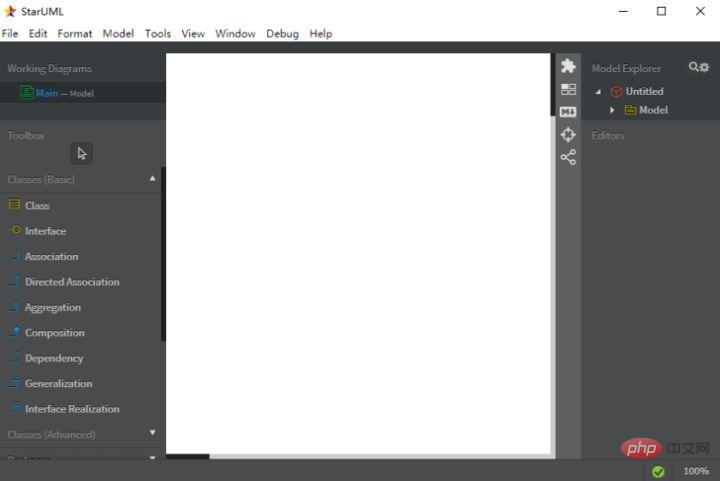The height and width of the screenshot is (481, 720).
Task: Collapse the Untitled project tree node
Action: point(598,92)
